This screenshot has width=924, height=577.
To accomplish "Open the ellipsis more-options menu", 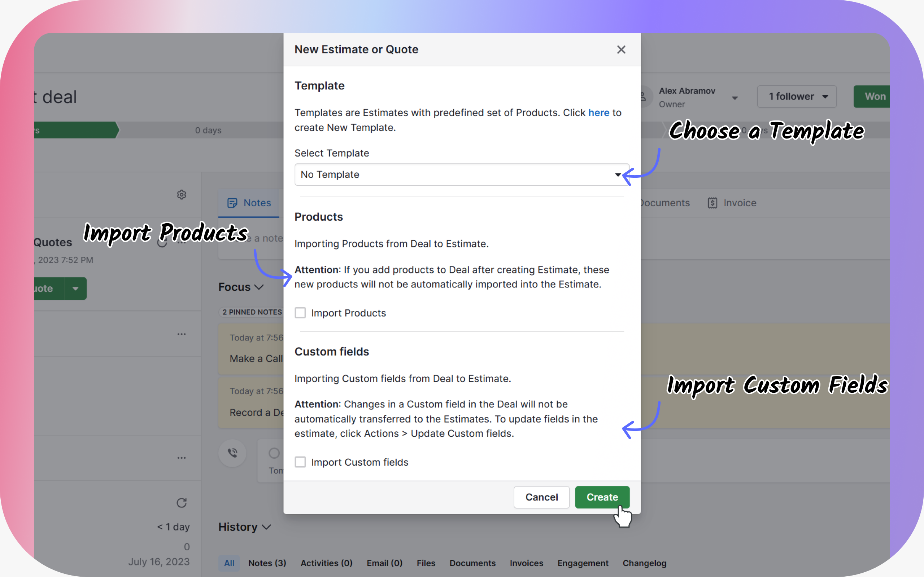I will 182,334.
